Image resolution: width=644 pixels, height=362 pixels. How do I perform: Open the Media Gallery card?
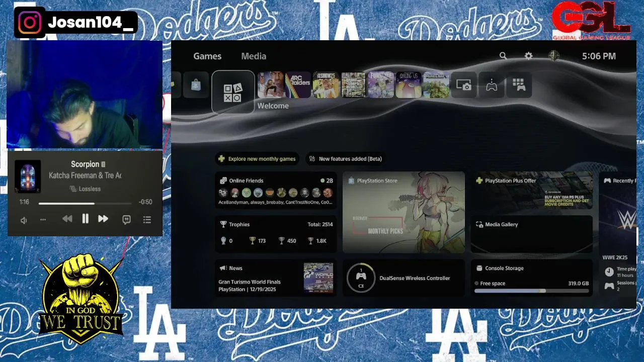532,234
